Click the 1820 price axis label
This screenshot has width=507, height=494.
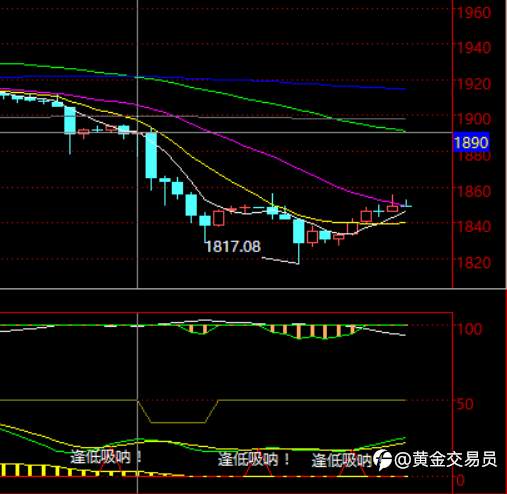click(474, 263)
